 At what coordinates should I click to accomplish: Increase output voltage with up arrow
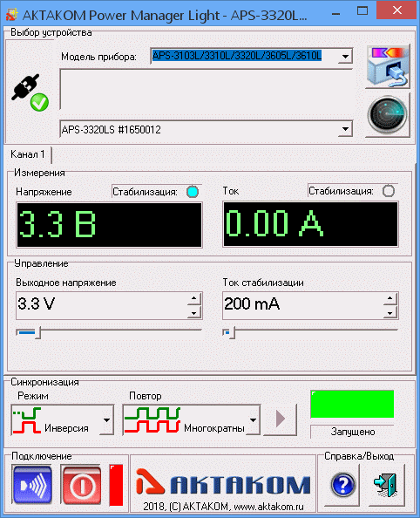point(193,298)
